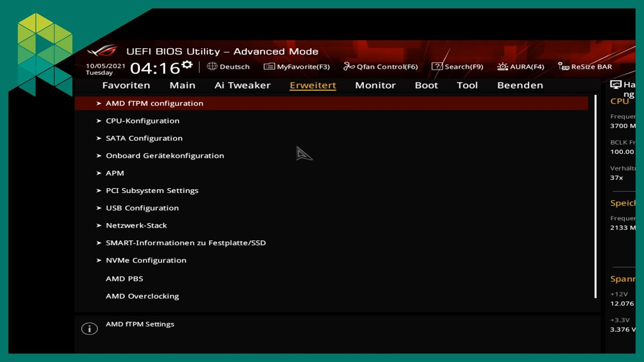Click the AMD fTPM Settings help text
644x362 pixels.
[140, 324]
